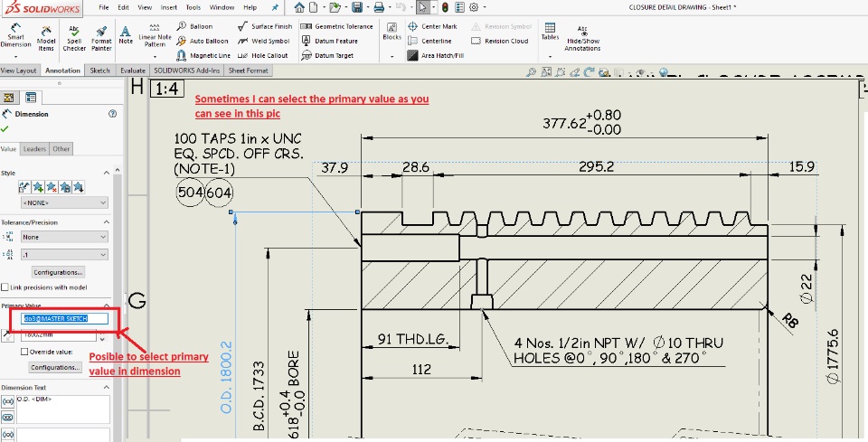This screenshot has width=868, height=442.
Task: Click the Save icon
Action: [357, 7]
